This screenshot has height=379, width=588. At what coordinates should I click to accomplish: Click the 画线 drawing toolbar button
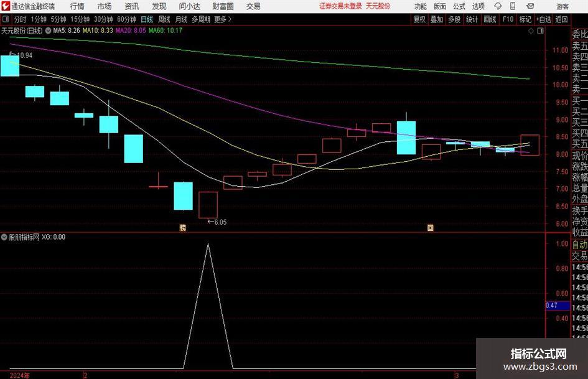click(x=490, y=19)
